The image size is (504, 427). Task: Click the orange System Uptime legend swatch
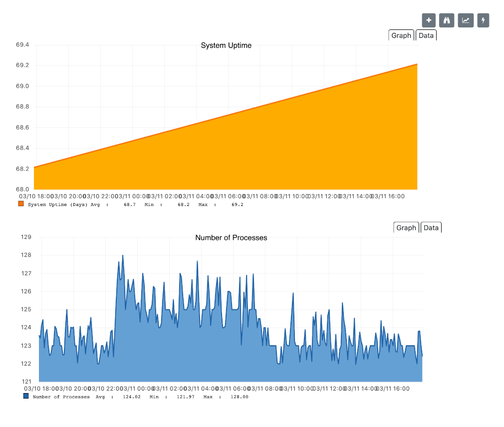pos(22,204)
